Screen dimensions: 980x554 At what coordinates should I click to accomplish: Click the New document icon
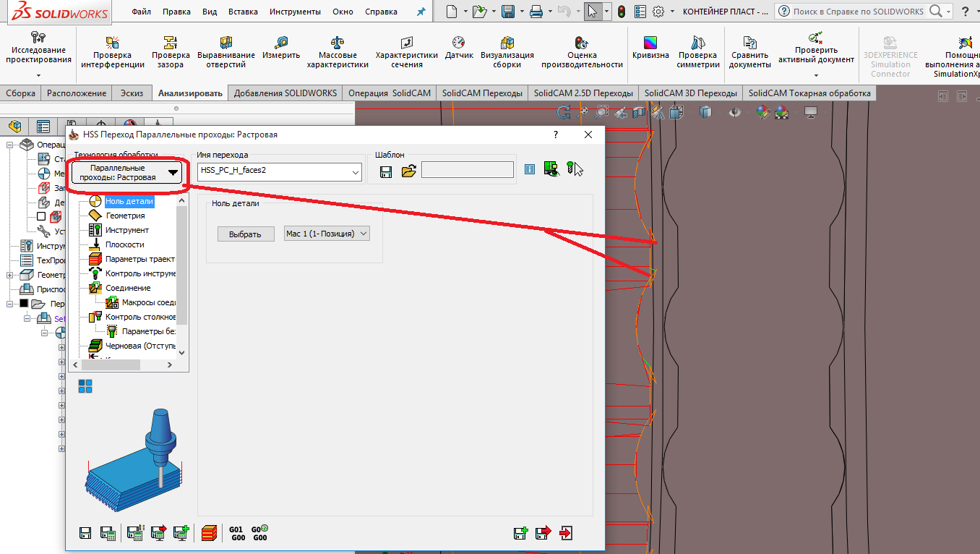452,12
